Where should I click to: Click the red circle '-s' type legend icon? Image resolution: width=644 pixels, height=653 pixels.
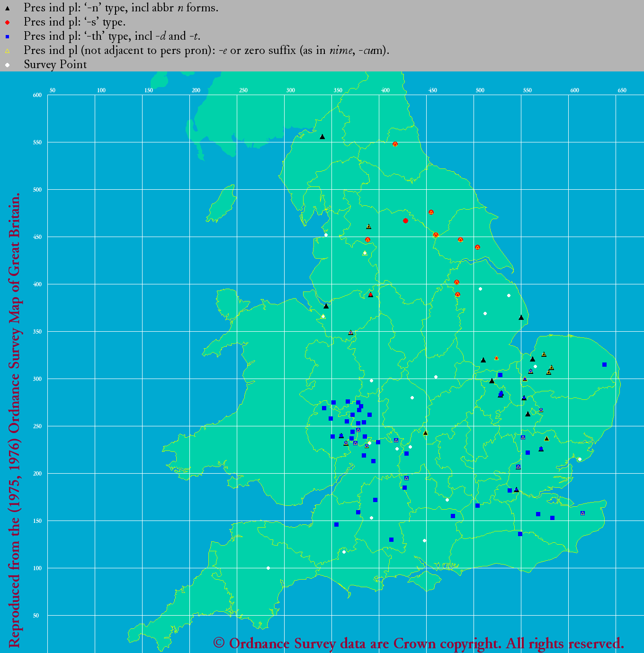7,22
